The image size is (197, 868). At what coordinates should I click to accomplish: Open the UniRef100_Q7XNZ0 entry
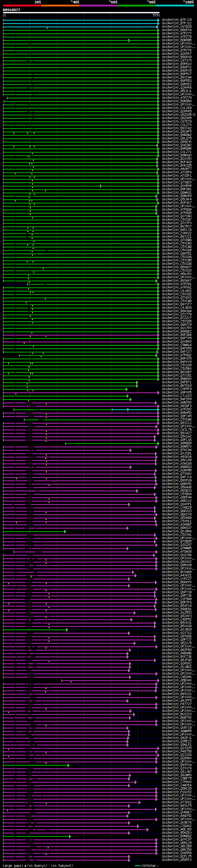tap(177, 182)
